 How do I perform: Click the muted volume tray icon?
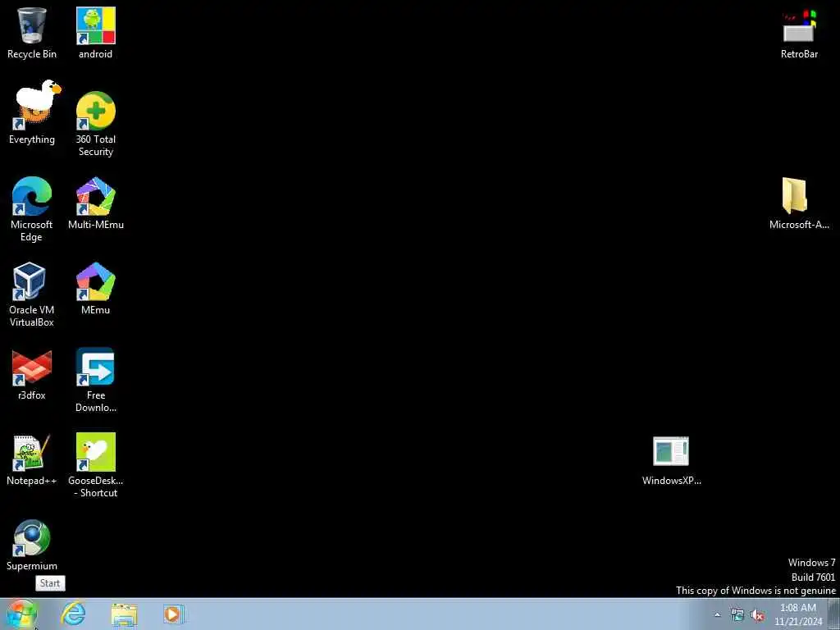pyautogui.click(x=757, y=615)
